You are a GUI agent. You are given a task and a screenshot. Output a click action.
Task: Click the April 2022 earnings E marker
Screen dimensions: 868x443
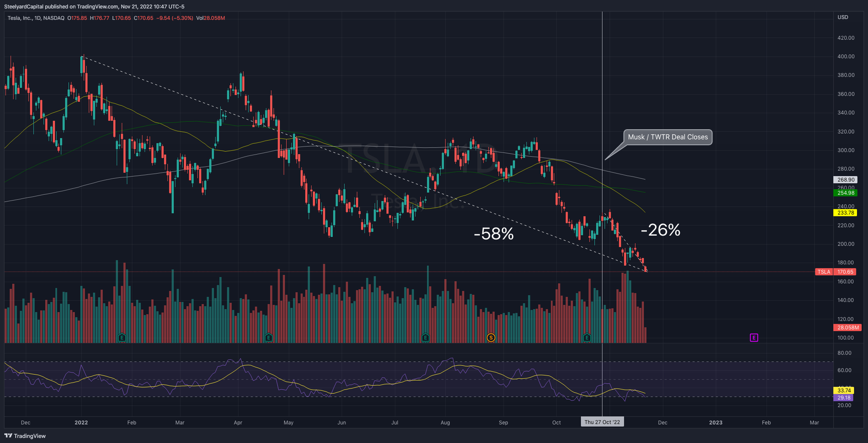(x=268, y=338)
